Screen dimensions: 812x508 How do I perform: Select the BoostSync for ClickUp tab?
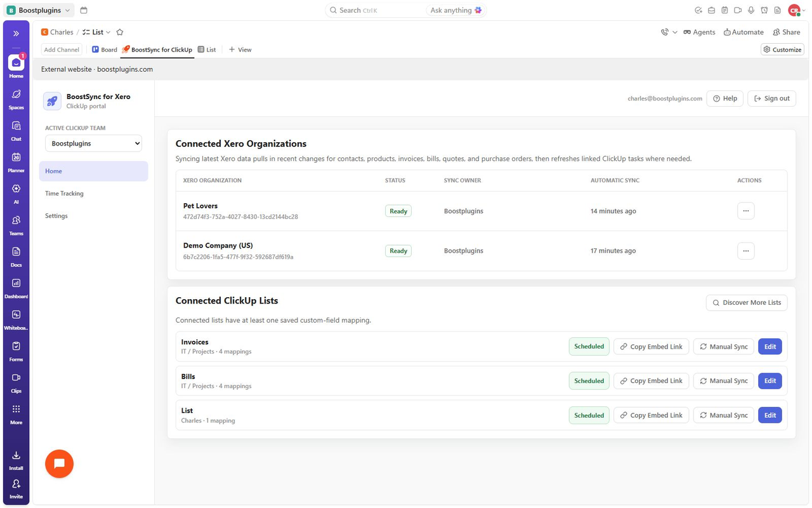157,50
